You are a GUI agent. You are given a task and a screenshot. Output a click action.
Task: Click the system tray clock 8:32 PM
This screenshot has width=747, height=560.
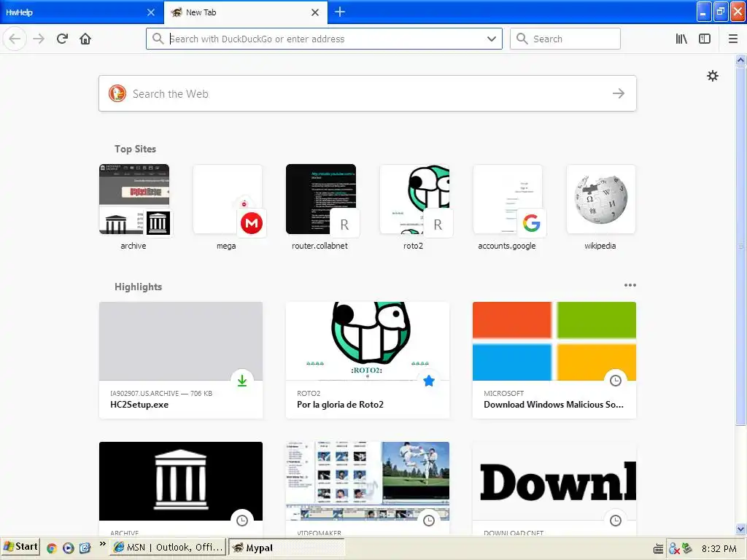(x=719, y=548)
